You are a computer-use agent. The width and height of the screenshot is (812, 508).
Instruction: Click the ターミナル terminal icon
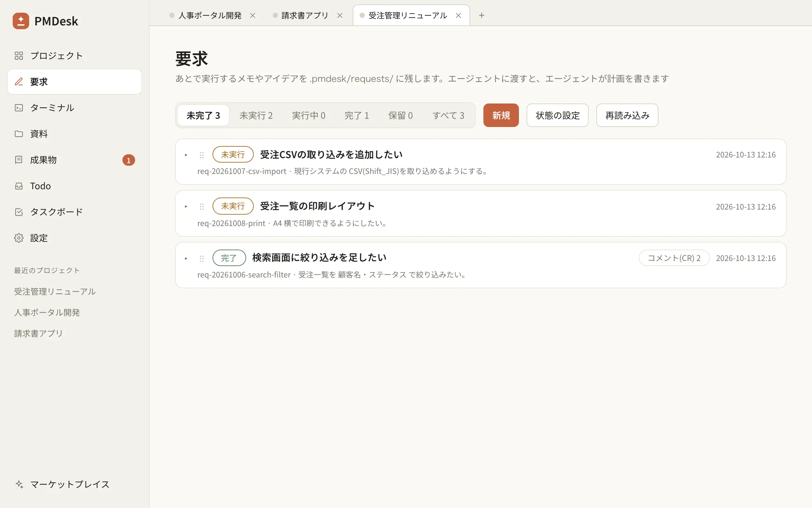19,108
